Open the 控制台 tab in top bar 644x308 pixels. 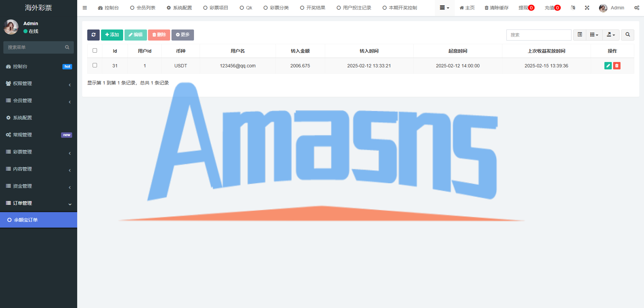coord(108,8)
